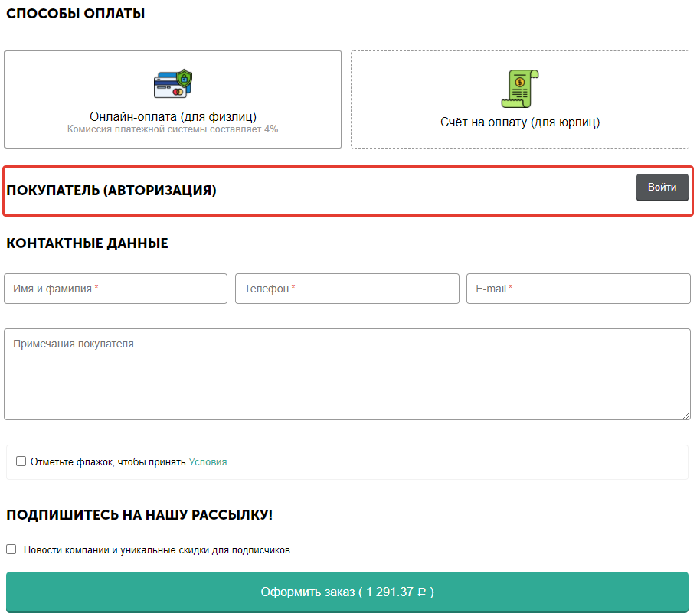Screen dimensions: 700x613
Task: Click the credit card shield icon
Action: pyautogui.click(x=173, y=84)
